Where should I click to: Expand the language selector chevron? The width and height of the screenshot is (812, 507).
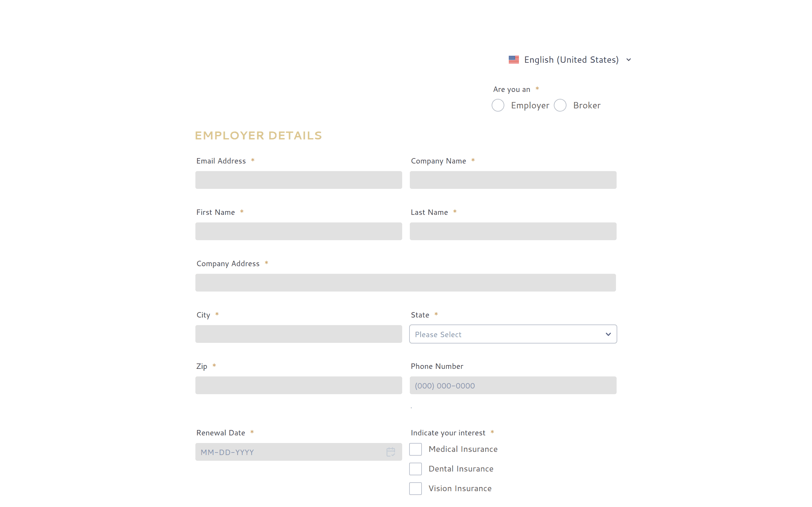click(628, 60)
